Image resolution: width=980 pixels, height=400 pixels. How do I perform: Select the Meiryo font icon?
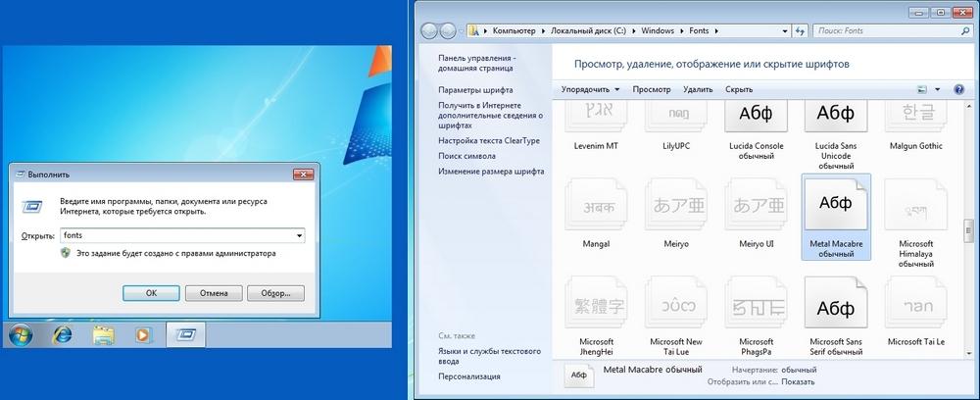click(x=675, y=204)
